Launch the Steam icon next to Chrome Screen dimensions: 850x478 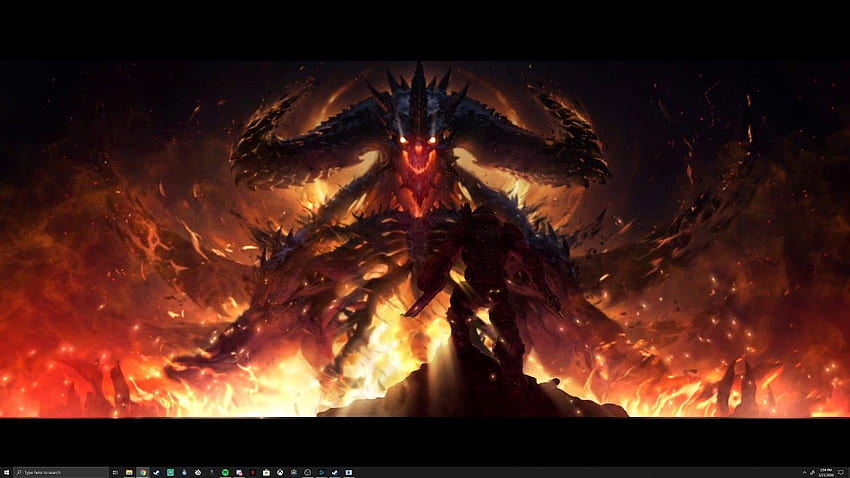[157, 473]
